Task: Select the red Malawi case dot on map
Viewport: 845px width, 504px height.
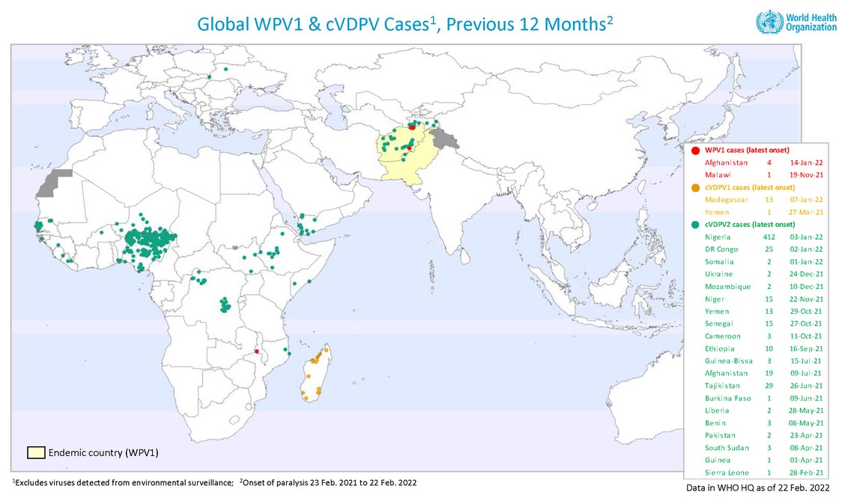Action: point(256,351)
